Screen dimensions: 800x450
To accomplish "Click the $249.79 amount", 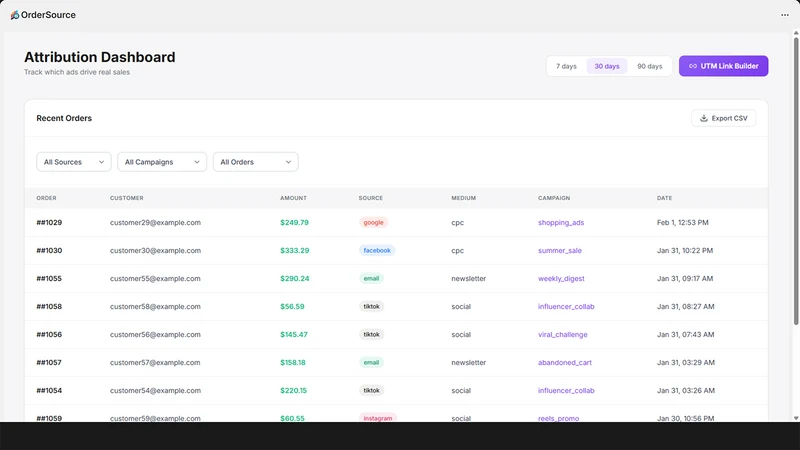I will [x=294, y=222].
